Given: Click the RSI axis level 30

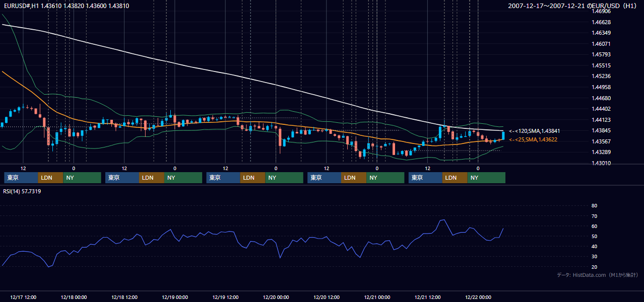Looking at the screenshot, I should (x=594, y=257).
